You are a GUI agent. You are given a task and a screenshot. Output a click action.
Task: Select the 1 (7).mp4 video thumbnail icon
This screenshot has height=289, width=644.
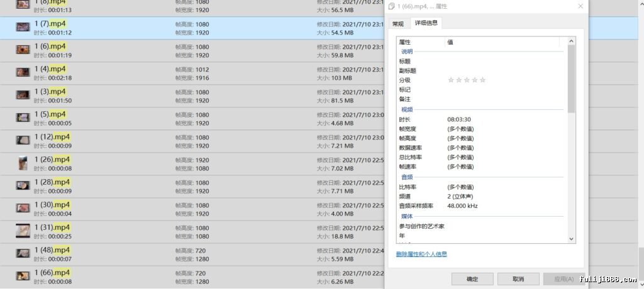pos(23,27)
